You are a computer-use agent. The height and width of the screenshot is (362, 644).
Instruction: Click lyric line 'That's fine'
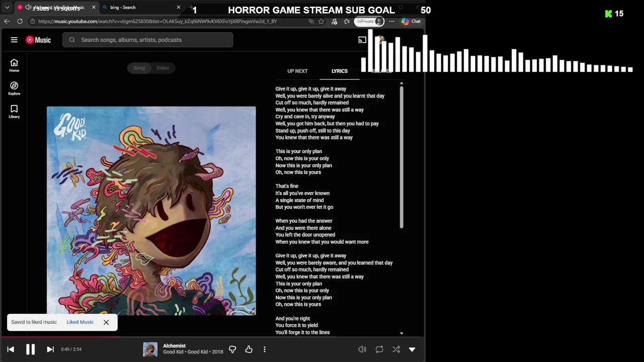pos(287,186)
